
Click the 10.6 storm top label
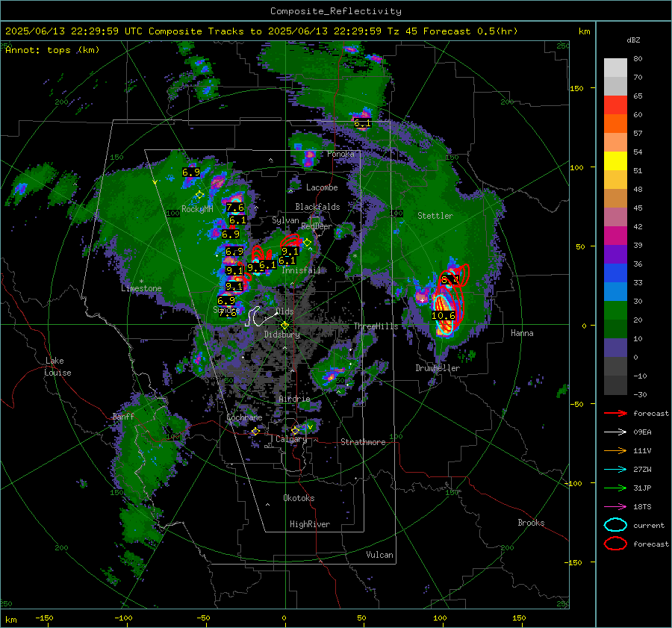[x=443, y=316]
